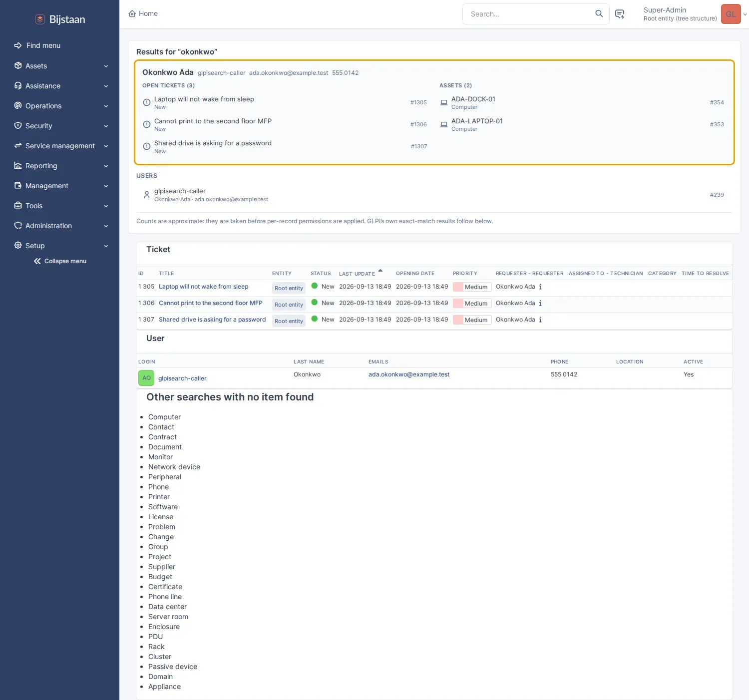Viewport: 749px width, 700px height.
Task: Open "Cannot print to the second floor MFP" table link
Action: click(x=210, y=303)
